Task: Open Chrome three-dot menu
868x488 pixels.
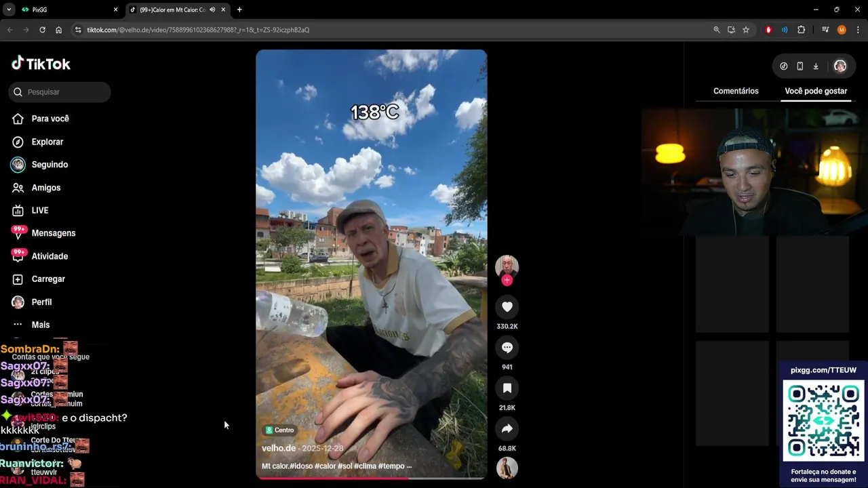Action: [x=858, y=30]
